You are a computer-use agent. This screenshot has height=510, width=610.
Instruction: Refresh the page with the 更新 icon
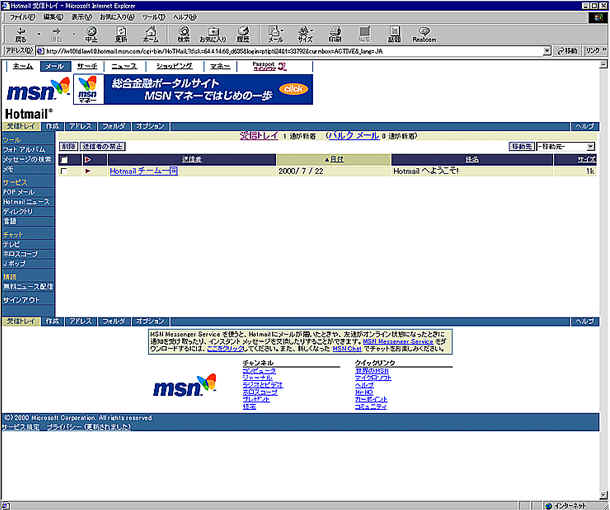[121, 34]
